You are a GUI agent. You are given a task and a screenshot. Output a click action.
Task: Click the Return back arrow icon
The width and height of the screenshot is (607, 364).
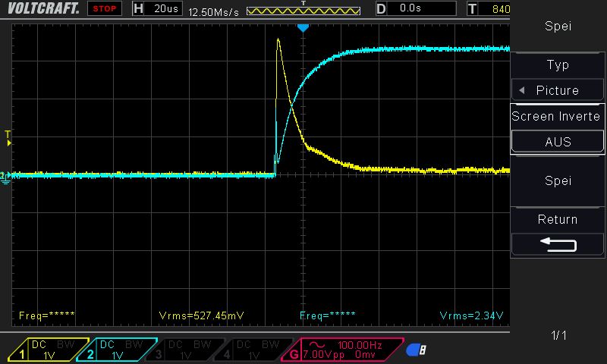pyautogui.click(x=558, y=244)
